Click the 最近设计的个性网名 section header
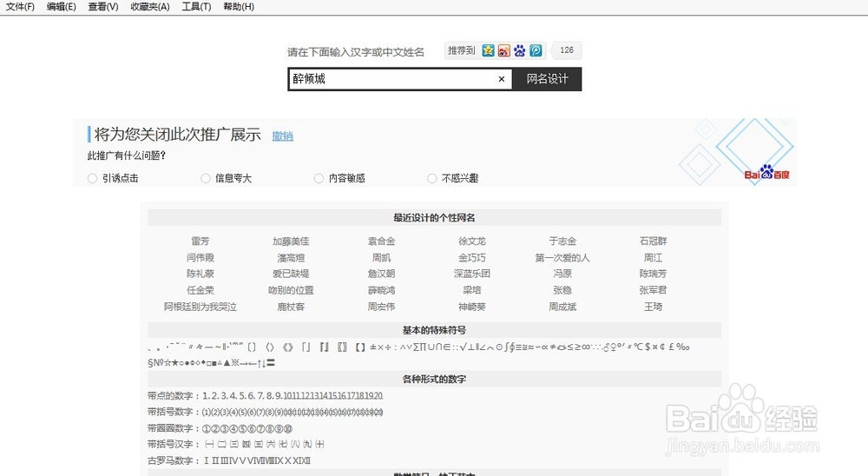The width and height of the screenshot is (868, 476). [435, 218]
